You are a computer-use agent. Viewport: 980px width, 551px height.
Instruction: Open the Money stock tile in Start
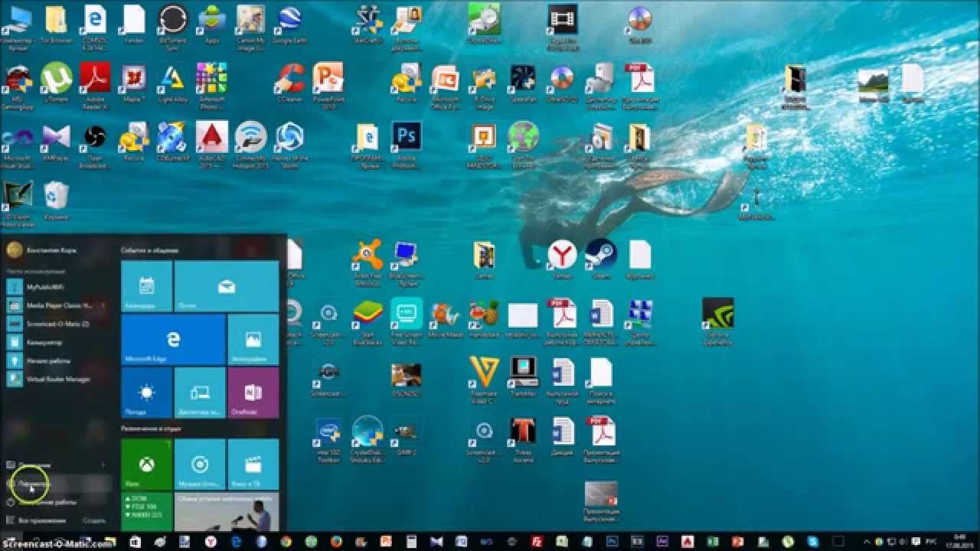point(146,513)
